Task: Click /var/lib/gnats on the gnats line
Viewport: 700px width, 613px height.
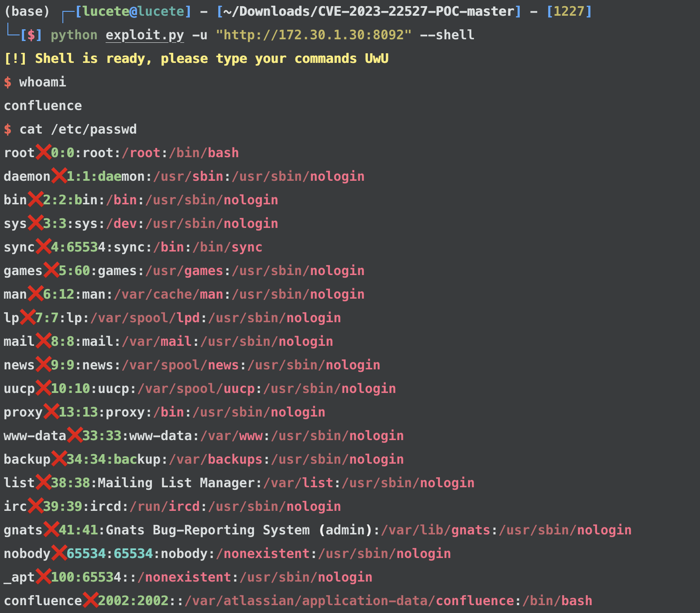Action: (x=436, y=530)
